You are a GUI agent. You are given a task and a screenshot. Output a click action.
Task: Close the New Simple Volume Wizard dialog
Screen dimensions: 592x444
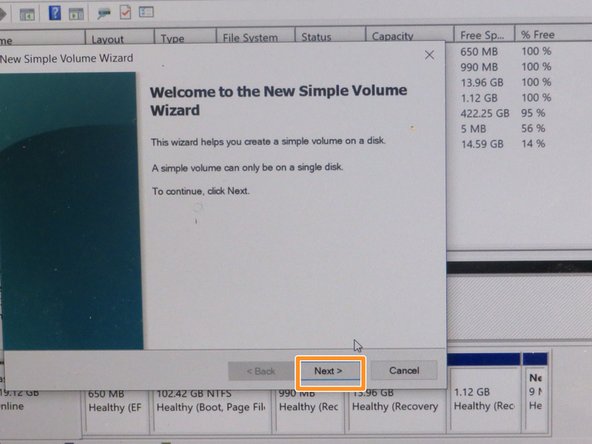point(429,55)
